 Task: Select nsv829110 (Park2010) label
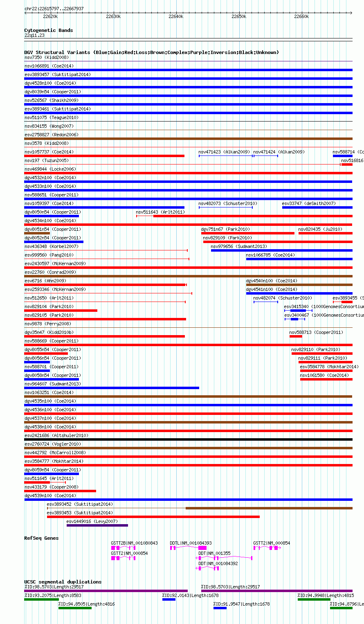(x=316, y=349)
